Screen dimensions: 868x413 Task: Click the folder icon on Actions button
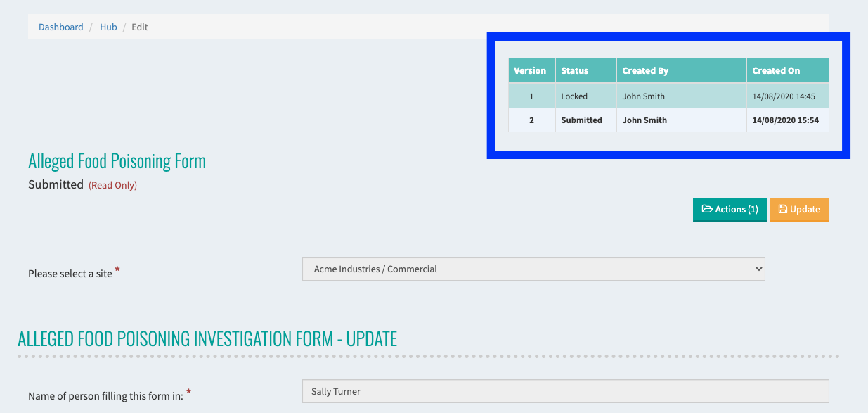pyautogui.click(x=707, y=209)
